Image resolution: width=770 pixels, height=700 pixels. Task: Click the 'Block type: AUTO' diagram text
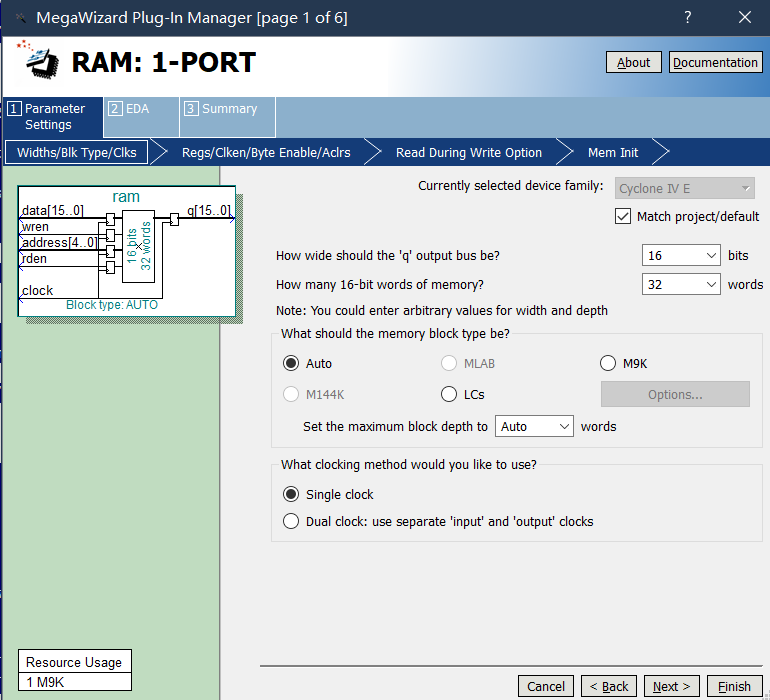pyautogui.click(x=112, y=305)
